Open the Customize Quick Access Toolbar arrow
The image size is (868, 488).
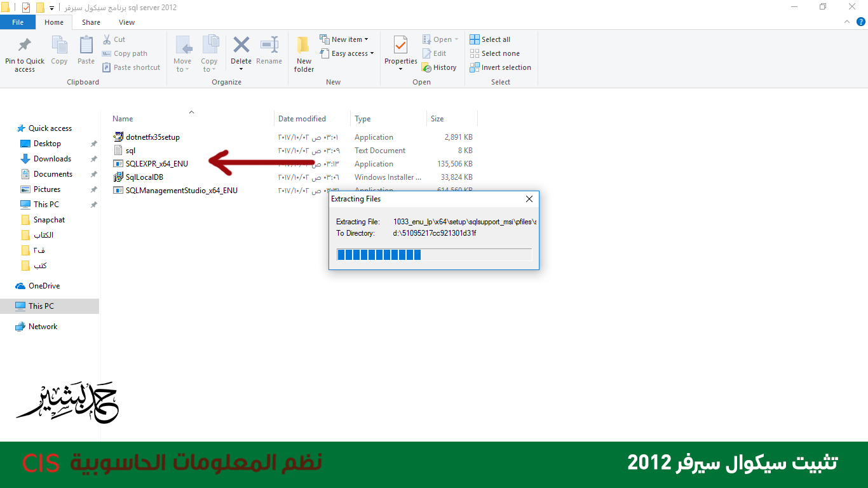pyautogui.click(x=51, y=8)
